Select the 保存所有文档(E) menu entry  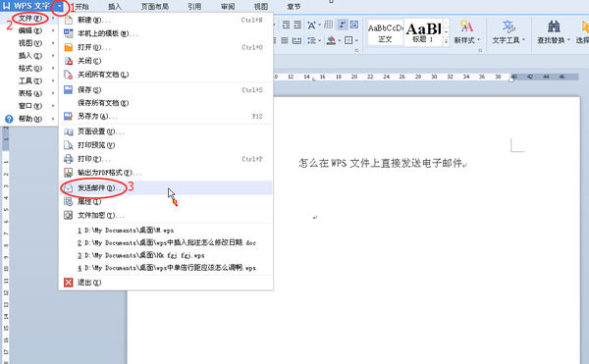(166, 103)
